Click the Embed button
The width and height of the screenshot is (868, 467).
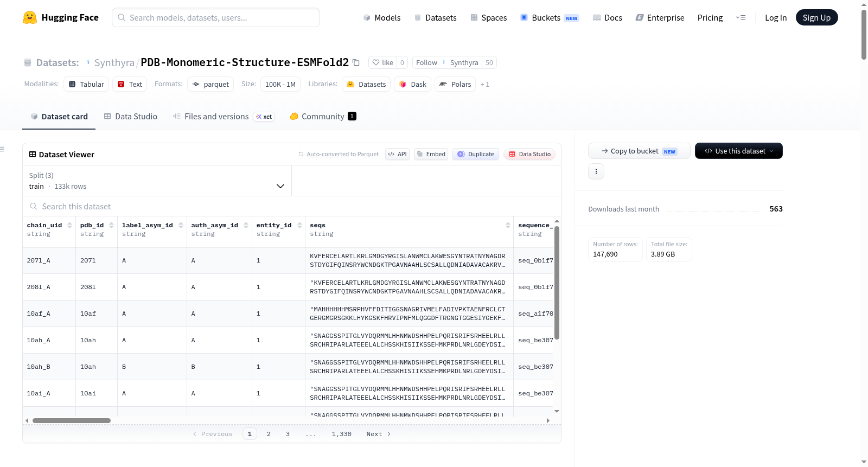click(431, 154)
